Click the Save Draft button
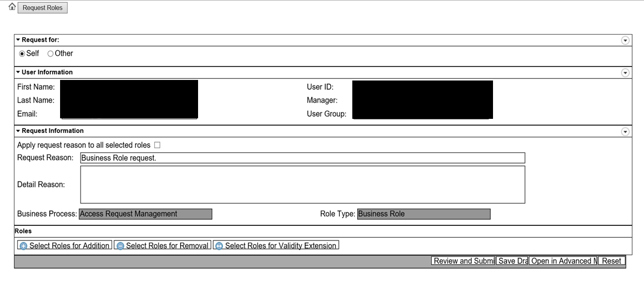644x282 pixels. (x=512, y=261)
